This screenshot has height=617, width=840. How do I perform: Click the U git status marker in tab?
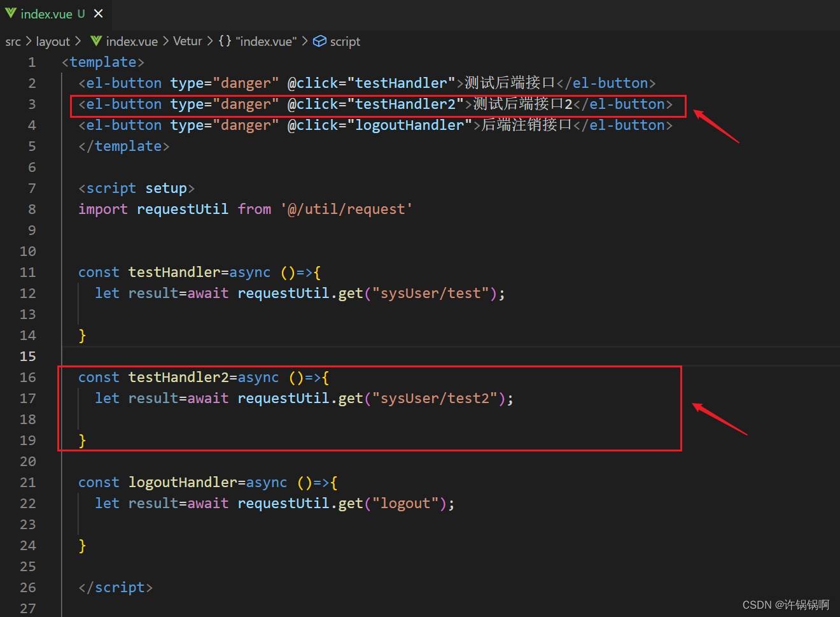click(x=81, y=13)
